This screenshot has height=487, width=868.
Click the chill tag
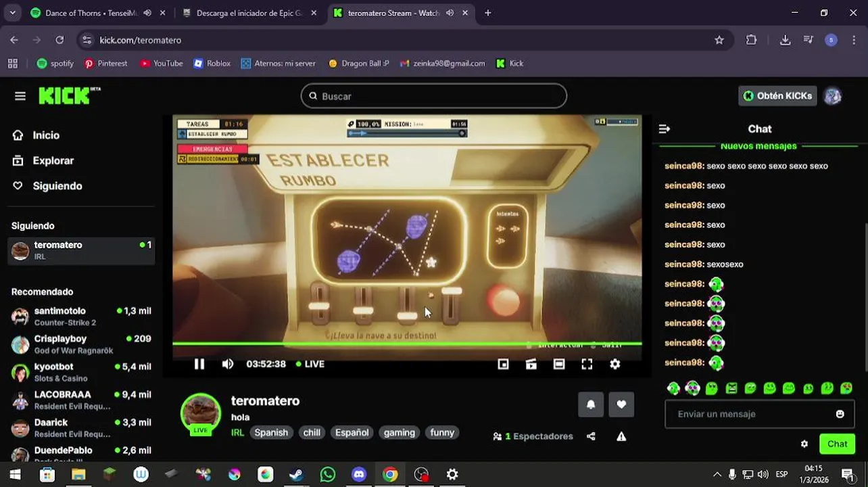[x=312, y=432]
